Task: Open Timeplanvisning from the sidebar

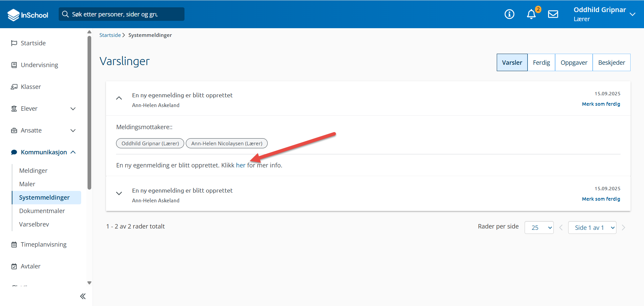Action: pos(43,245)
